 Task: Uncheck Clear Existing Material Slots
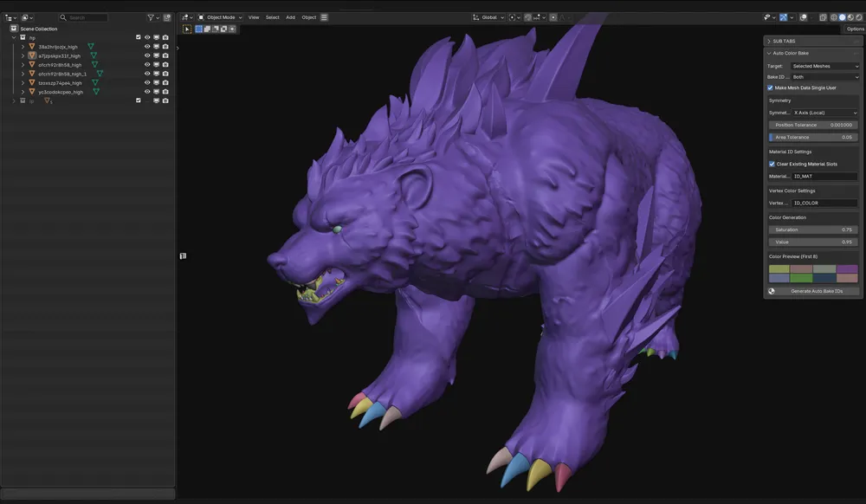772,164
